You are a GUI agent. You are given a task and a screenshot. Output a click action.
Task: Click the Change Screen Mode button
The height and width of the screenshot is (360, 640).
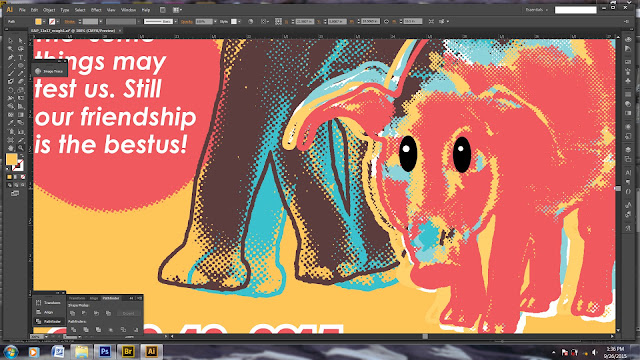(15, 193)
